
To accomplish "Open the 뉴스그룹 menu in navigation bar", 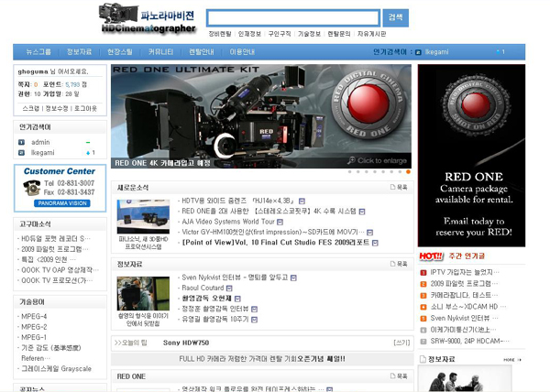I will [x=38, y=52].
